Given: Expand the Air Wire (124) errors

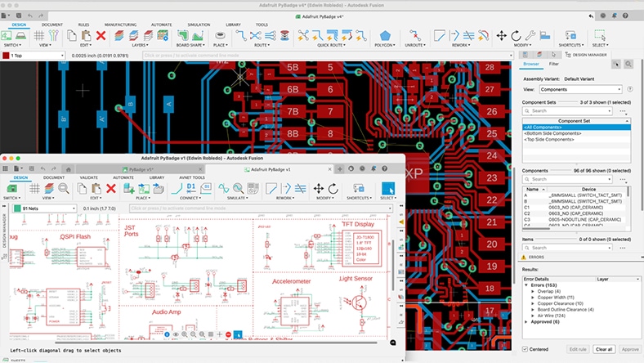Looking at the screenshot, I should tap(533, 316).
